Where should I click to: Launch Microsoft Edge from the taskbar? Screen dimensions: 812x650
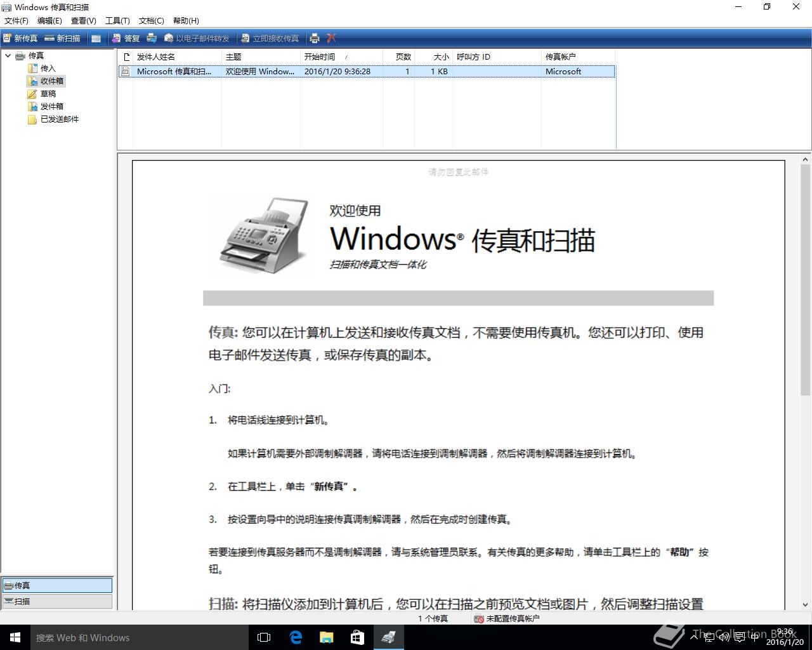coord(296,637)
